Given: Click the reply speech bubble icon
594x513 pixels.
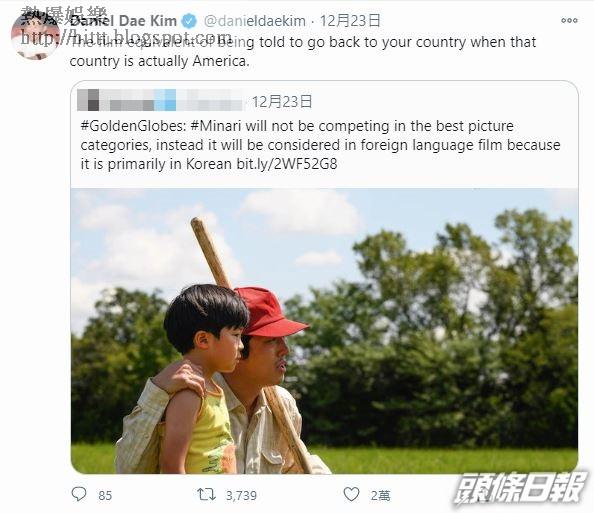Looking at the screenshot, I should click(x=79, y=494).
